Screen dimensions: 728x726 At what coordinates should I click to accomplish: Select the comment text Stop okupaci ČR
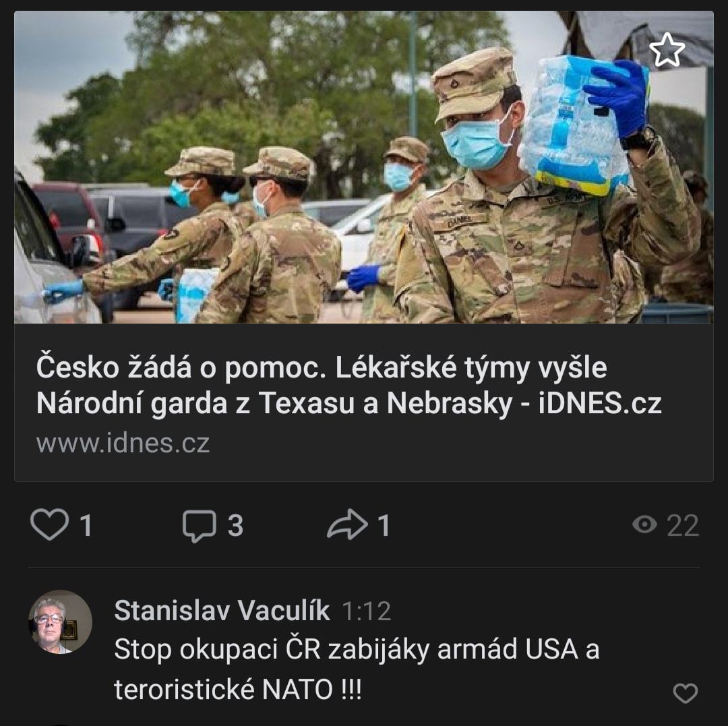click(217, 649)
